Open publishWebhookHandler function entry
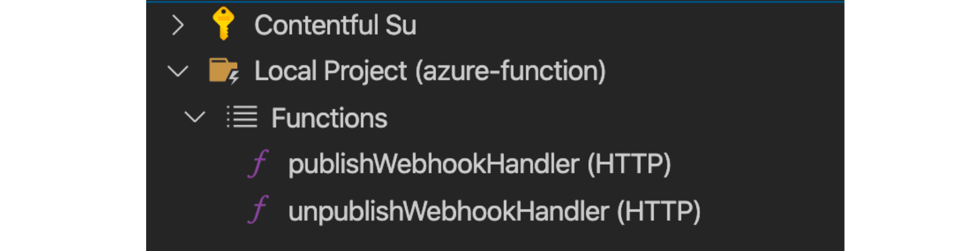 (480, 164)
